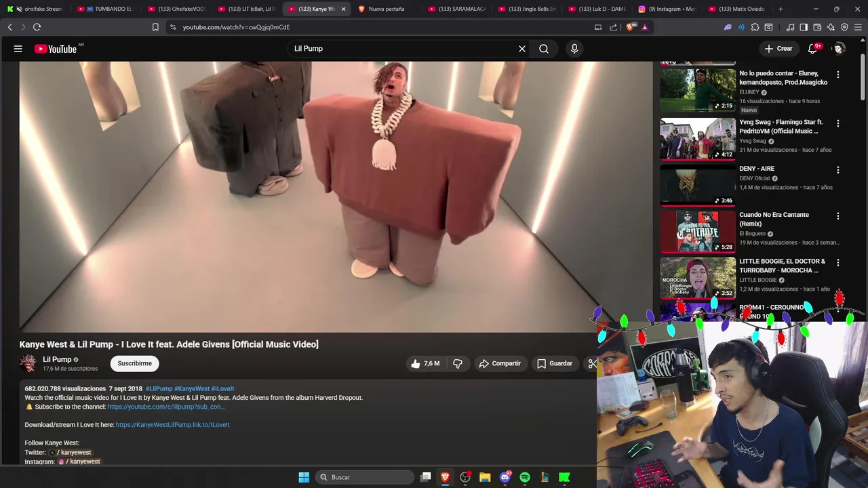Open OBS Studio from the taskbar
The height and width of the screenshot is (488, 868).
(465, 477)
